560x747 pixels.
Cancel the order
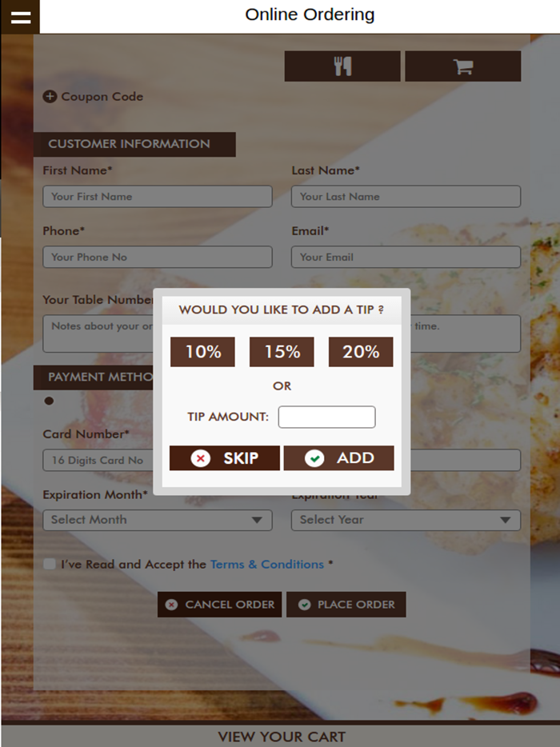219,605
